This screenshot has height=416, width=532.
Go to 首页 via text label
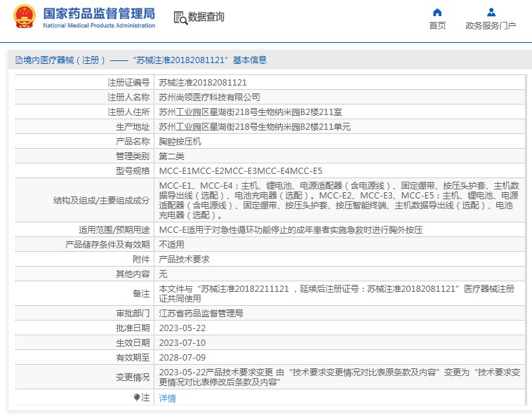437,26
